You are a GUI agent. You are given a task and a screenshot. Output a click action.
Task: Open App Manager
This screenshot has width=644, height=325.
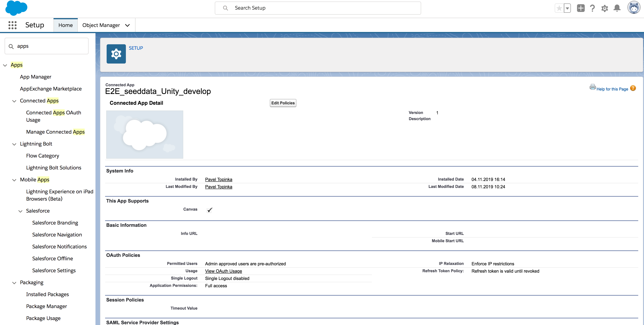pyautogui.click(x=35, y=77)
